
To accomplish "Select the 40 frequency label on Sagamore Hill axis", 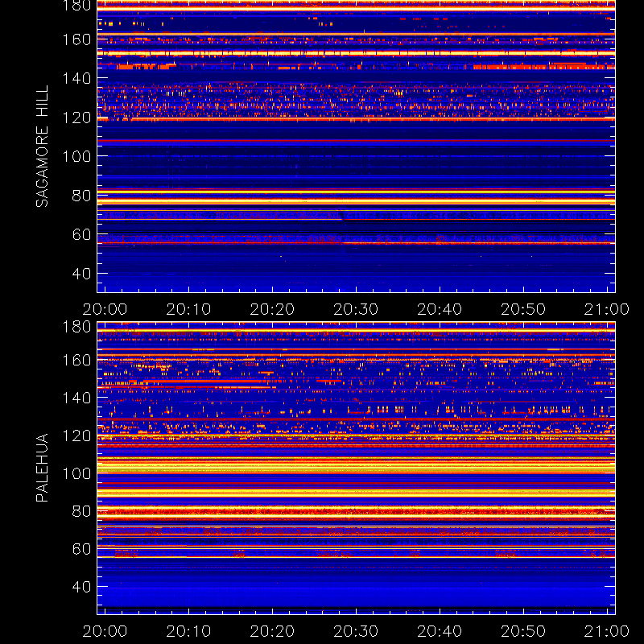I will (x=81, y=274).
